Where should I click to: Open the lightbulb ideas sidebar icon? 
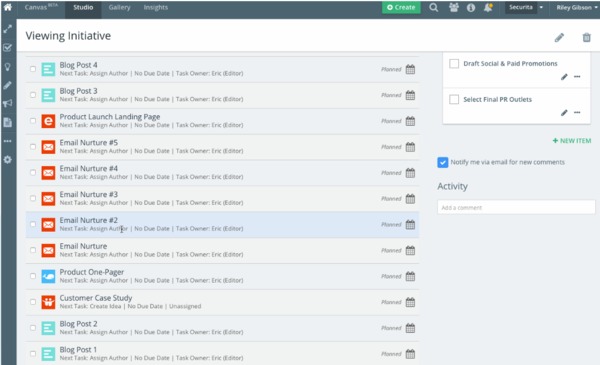[8, 67]
